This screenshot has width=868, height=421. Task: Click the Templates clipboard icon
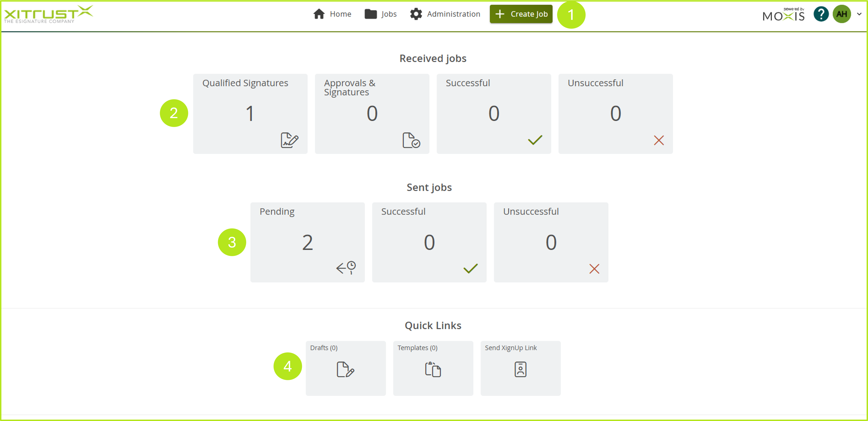click(433, 370)
